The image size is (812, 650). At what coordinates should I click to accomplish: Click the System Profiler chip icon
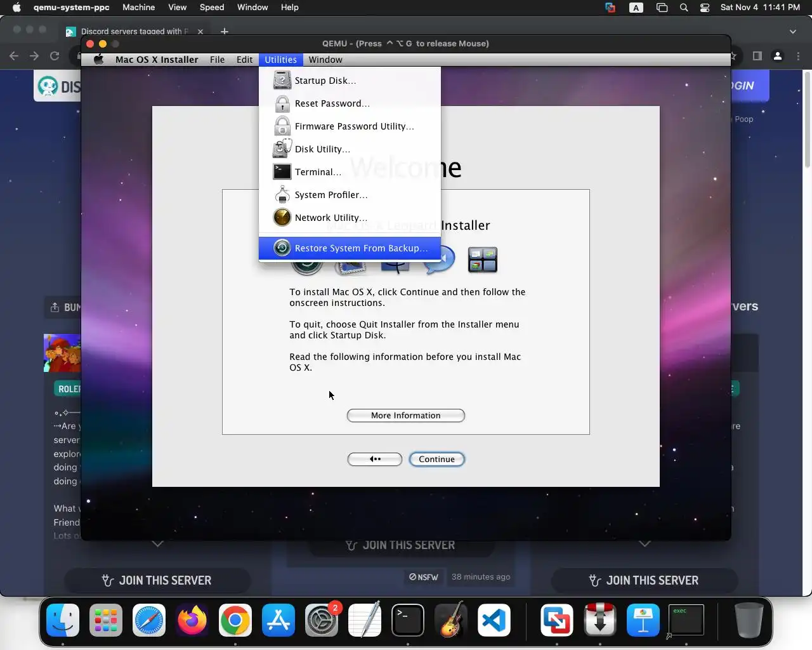tap(282, 195)
